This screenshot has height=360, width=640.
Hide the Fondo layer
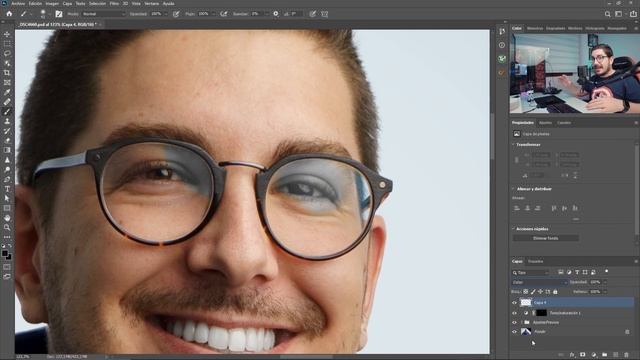(x=514, y=332)
